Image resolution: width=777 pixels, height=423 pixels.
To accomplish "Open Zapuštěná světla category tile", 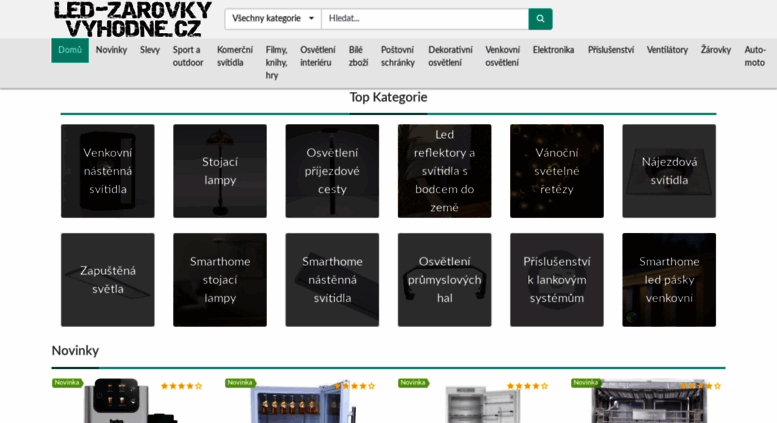I will click(x=108, y=280).
